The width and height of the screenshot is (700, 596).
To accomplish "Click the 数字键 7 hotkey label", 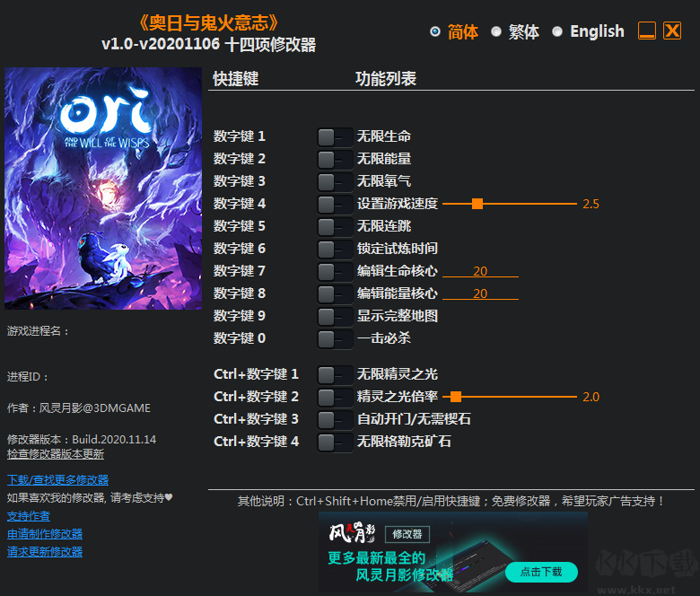I will pyautogui.click(x=240, y=271).
